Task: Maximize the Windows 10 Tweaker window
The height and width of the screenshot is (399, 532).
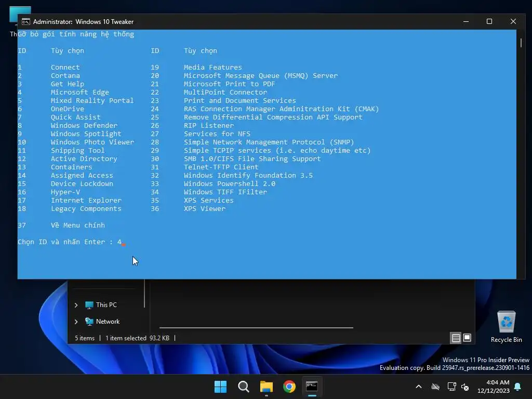Action: [x=489, y=21]
